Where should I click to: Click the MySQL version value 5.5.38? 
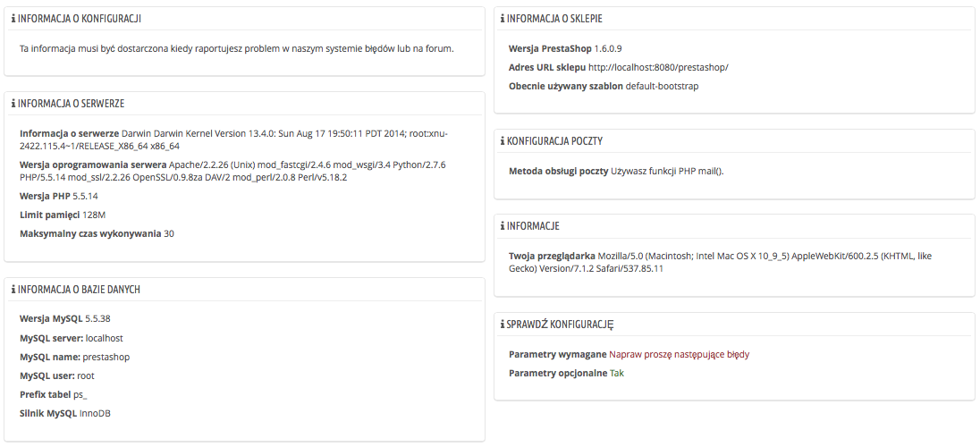pos(98,319)
